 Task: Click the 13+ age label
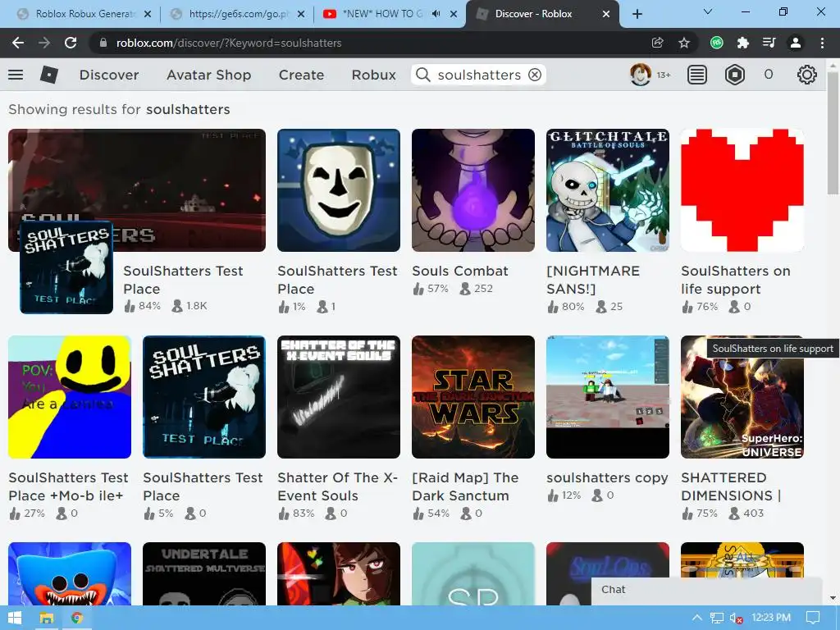point(664,75)
